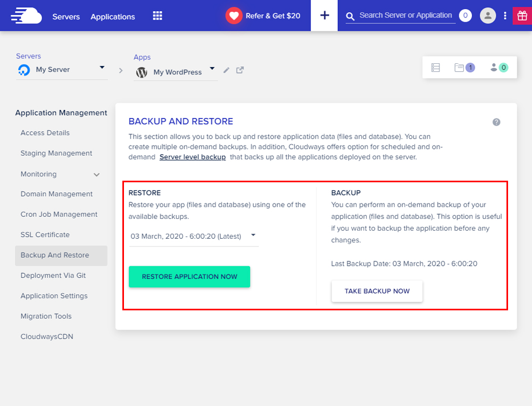Click the search magnifier icon
This screenshot has width=532, height=406.
click(350, 16)
